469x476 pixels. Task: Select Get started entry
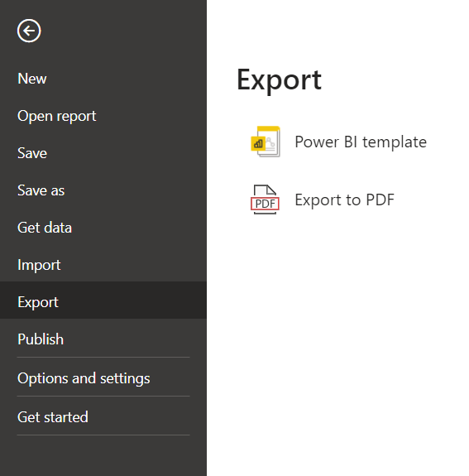point(103,417)
